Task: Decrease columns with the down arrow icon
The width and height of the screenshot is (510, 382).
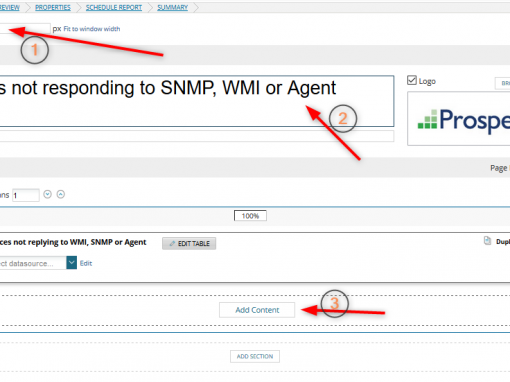Action: [48, 194]
